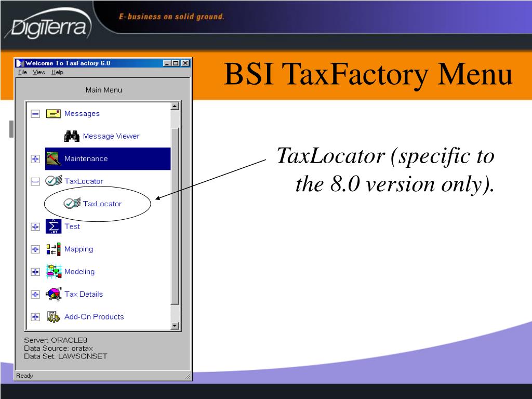This screenshot has width=532, height=399.
Task: Click the Maintenance tool icon
Action: pos(54,159)
